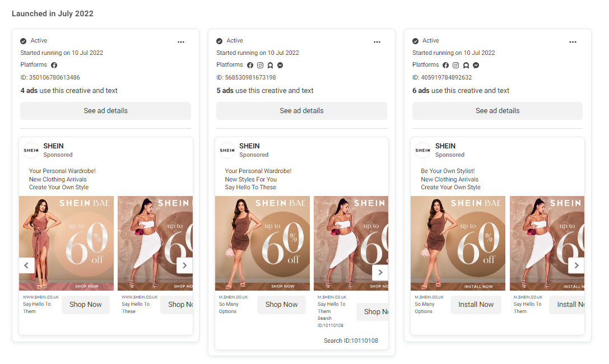Open SHEIN page name in third ad preview
Screen dimensions: 609x364
[x=445, y=146]
